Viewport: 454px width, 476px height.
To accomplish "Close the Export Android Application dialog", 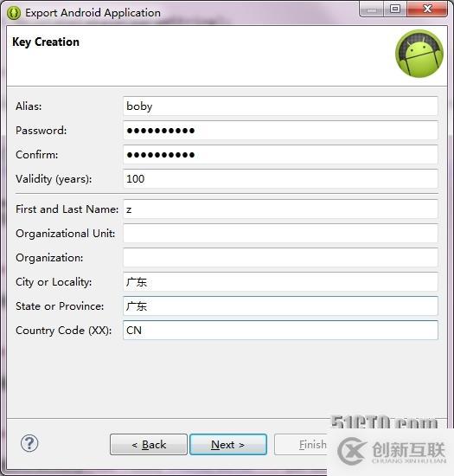I will coord(427,9).
